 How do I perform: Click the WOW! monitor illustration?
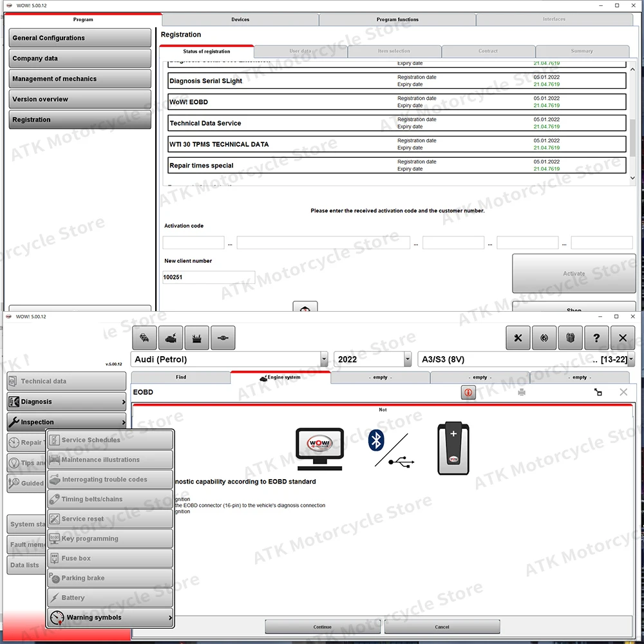(x=319, y=449)
